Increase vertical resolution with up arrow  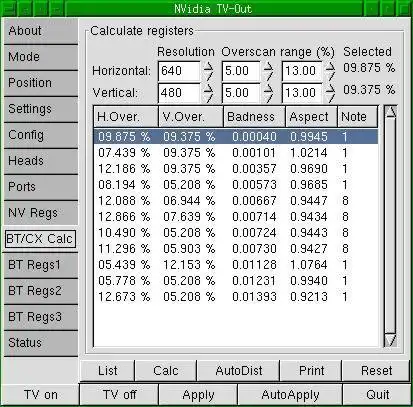pyautogui.click(x=208, y=88)
